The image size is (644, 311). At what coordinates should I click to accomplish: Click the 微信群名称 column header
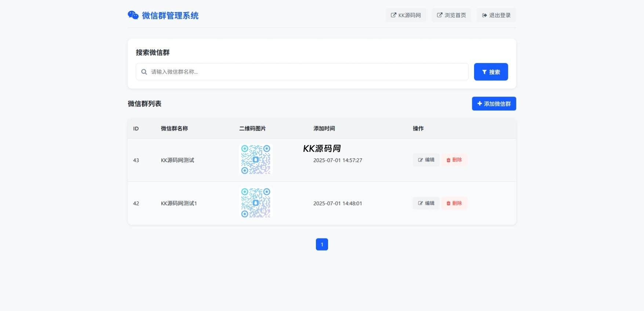point(174,128)
